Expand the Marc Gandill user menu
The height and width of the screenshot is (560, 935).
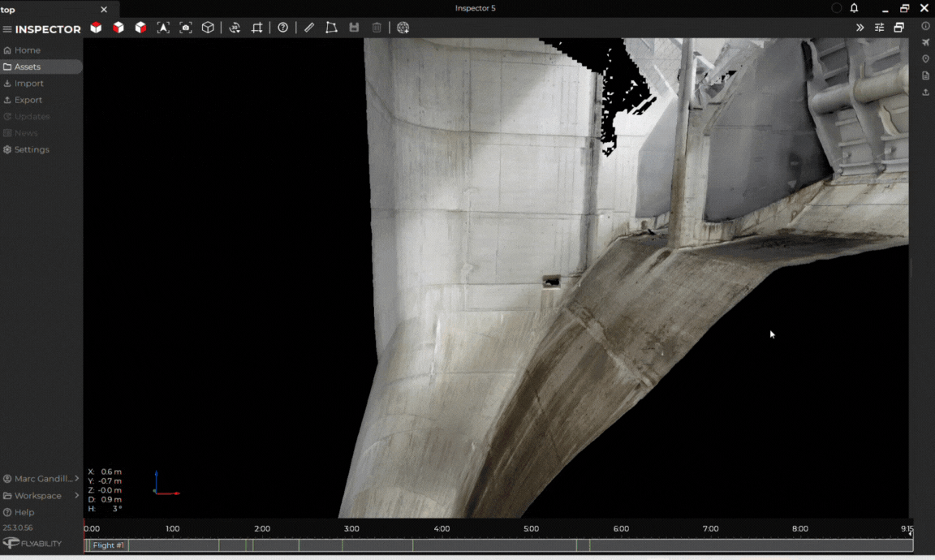tap(41, 479)
